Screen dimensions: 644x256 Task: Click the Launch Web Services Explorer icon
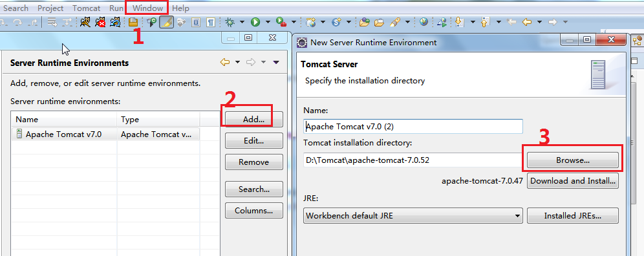coord(442,22)
